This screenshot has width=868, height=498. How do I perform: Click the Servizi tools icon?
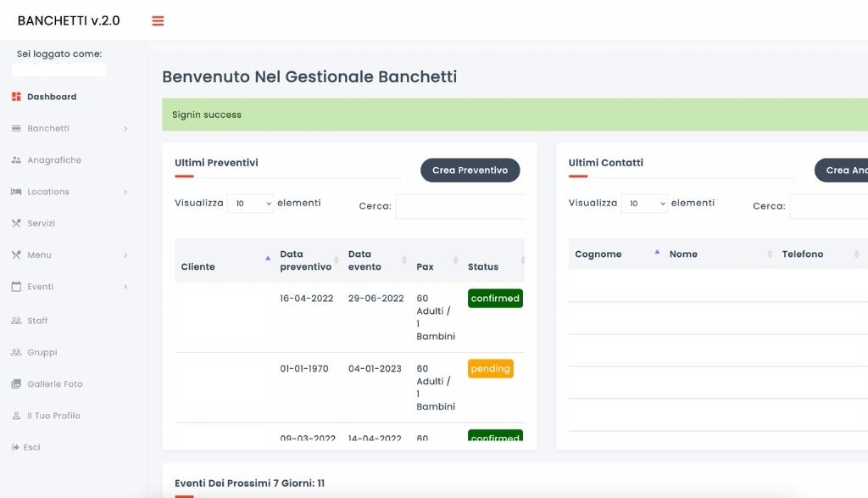pyautogui.click(x=16, y=224)
